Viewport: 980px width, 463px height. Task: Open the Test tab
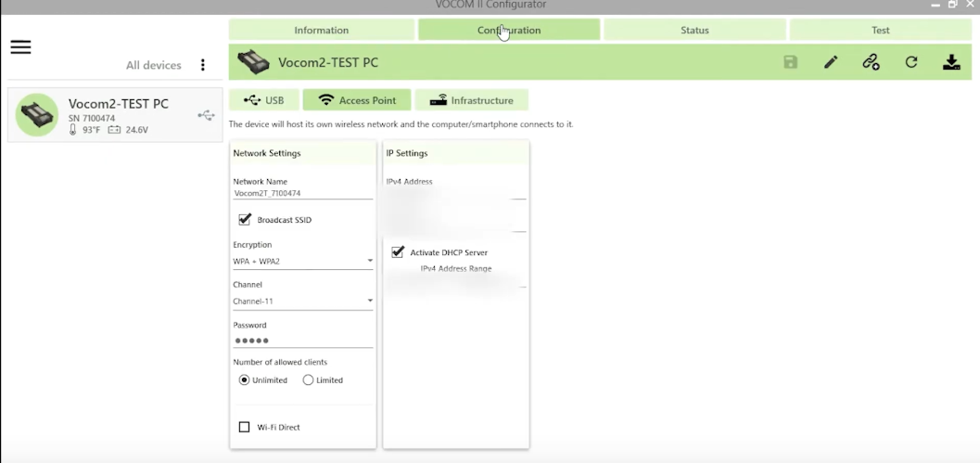(x=881, y=30)
